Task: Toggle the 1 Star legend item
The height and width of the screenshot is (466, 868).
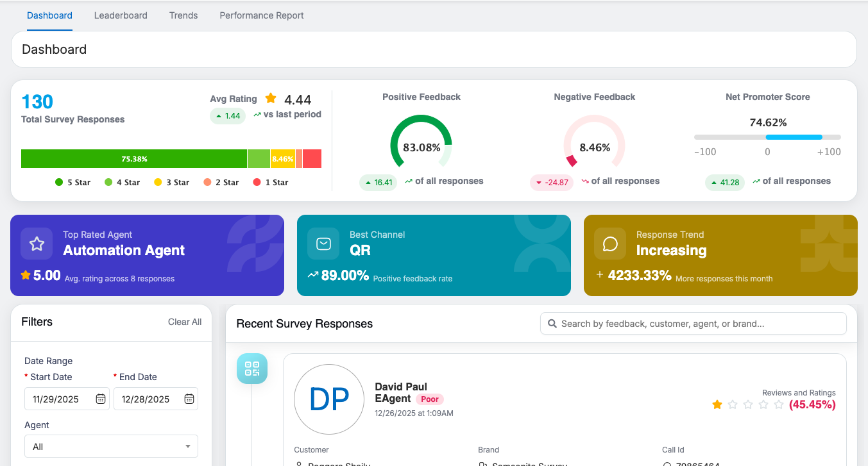Action: click(x=271, y=183)
